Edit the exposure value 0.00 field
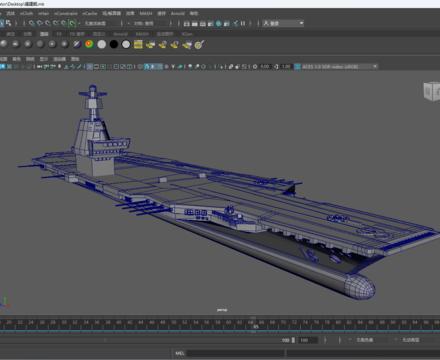Image resolution: width=440 pixels, height=360 pixels. (x=265, y=67)
